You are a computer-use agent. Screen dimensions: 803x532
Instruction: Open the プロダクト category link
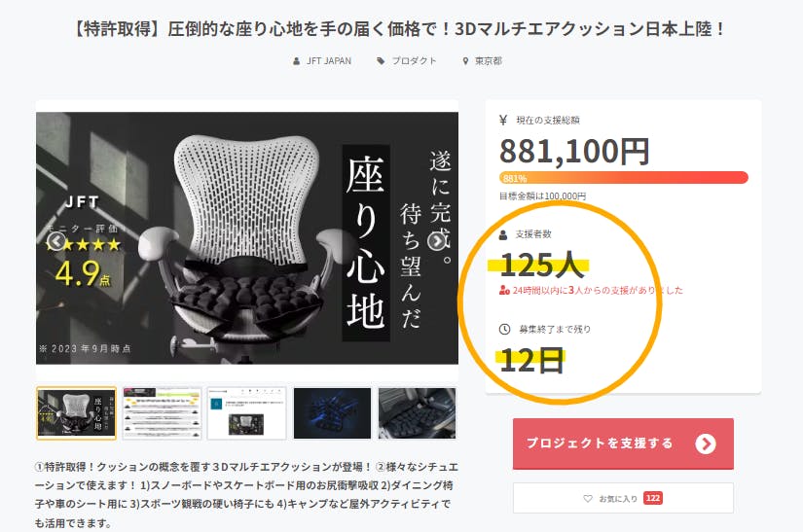click(414, 61)
